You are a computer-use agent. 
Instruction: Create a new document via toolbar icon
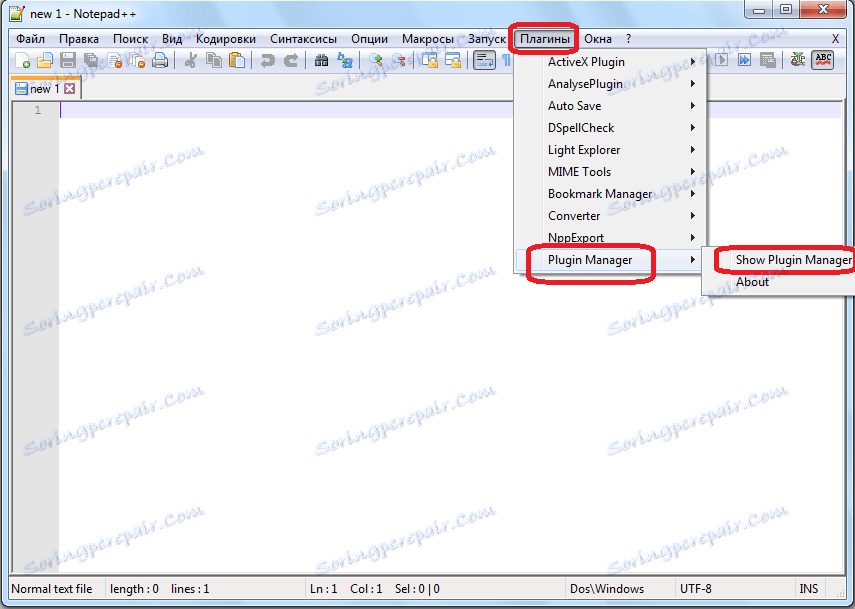[x=22, y=60]
